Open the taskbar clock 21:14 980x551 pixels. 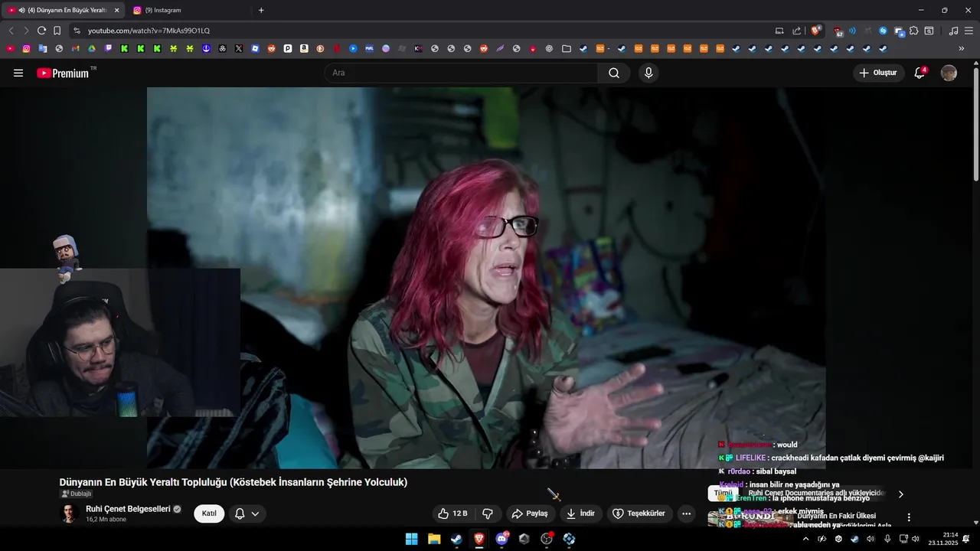click(x=943, y=539)
